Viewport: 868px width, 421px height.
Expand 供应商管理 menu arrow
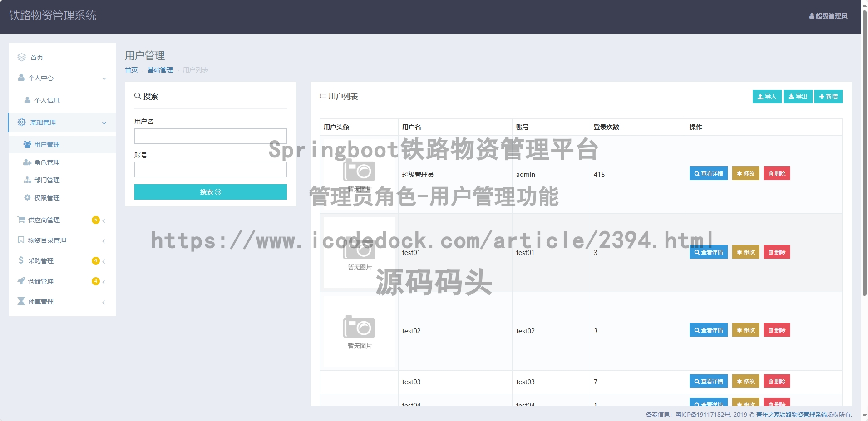[104, 221]
